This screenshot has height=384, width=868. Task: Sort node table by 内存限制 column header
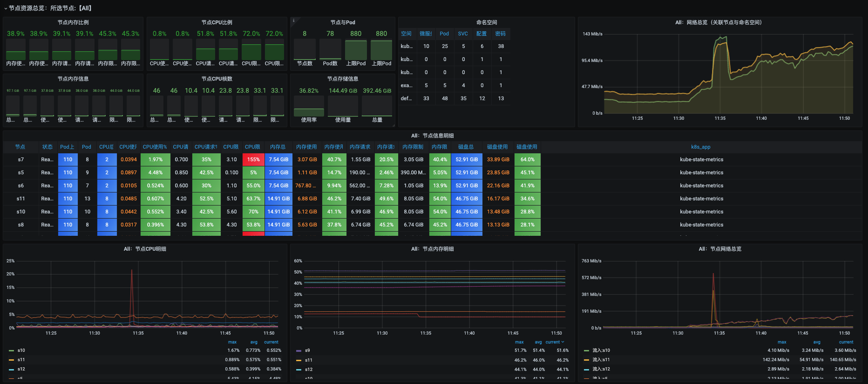click(413, 147)
